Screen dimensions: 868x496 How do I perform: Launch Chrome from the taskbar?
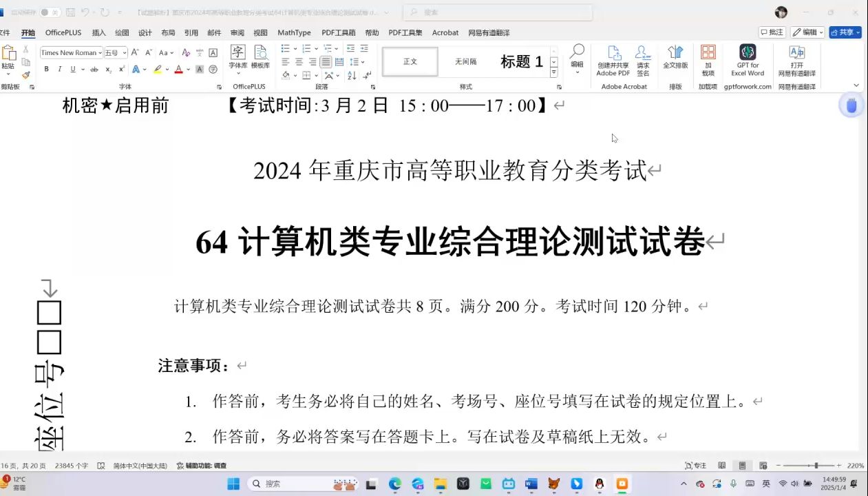(394, 484)
